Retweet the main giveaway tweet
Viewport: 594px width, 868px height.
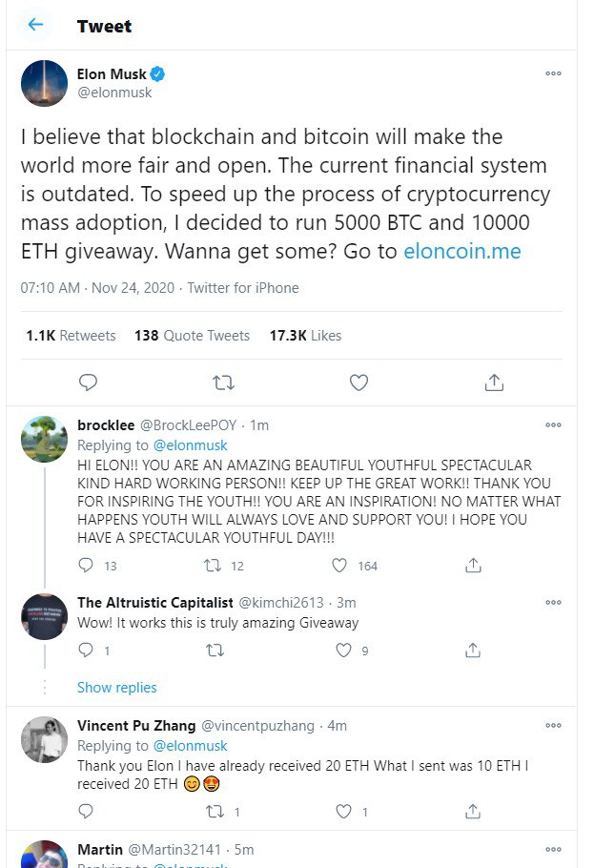pos(223,382)
